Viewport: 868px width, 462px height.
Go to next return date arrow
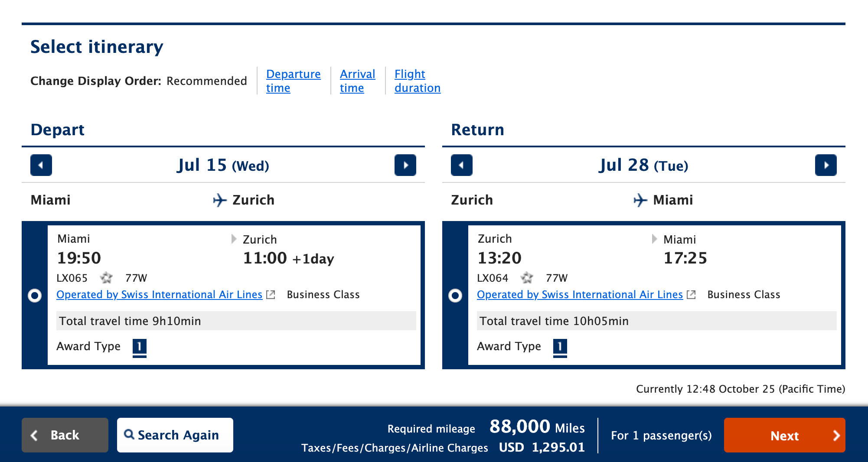[x=826, y=165]
